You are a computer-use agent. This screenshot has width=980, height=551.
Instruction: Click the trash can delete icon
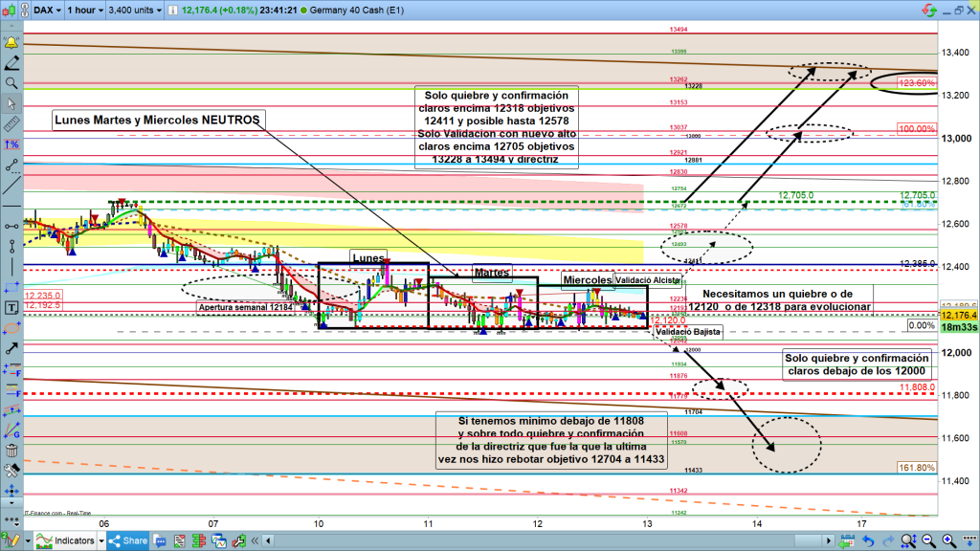11,450
